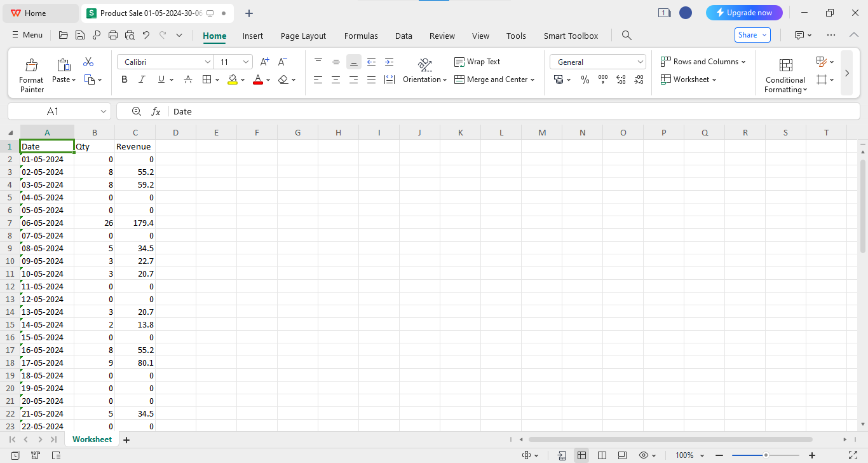Open the Insert ribbon tab

(253, 36)
